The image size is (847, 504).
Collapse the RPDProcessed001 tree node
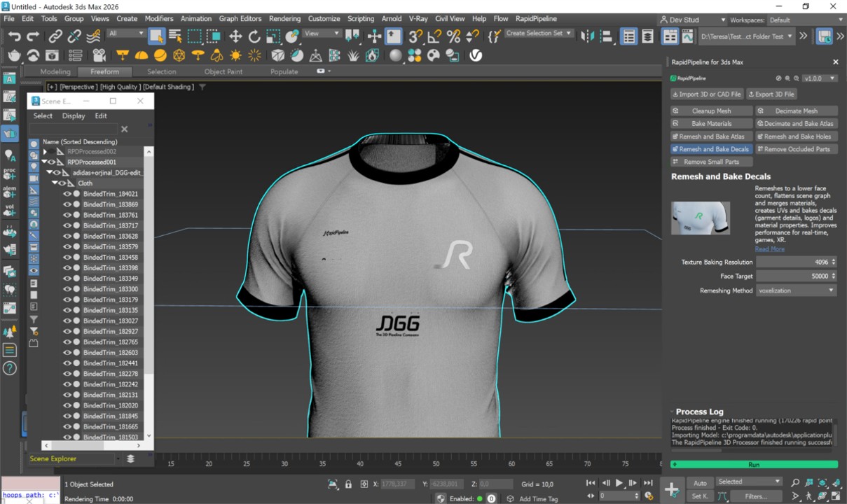pos(44,162)
